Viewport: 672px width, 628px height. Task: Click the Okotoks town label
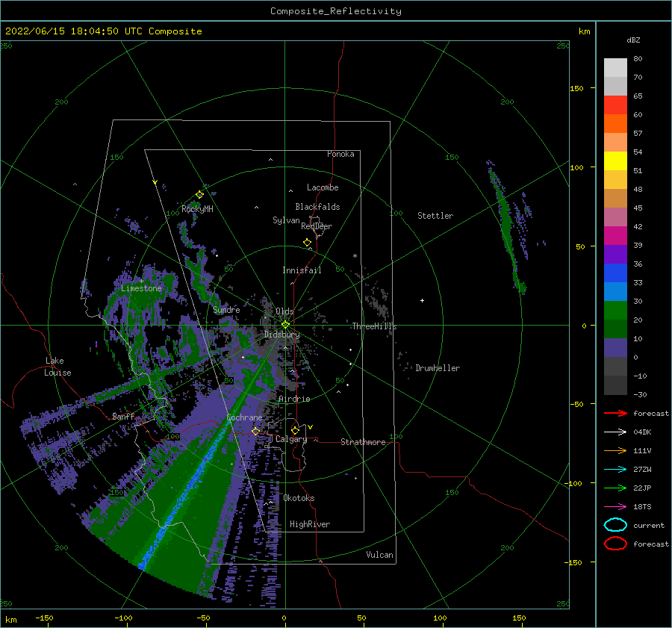299,498
